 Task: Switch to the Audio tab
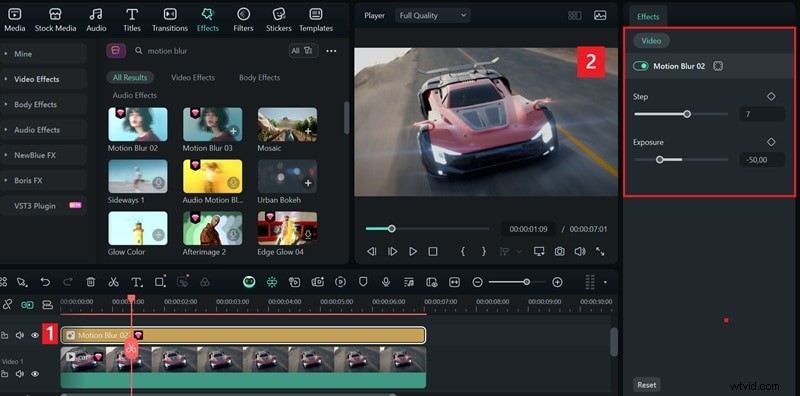pos(96,20)
